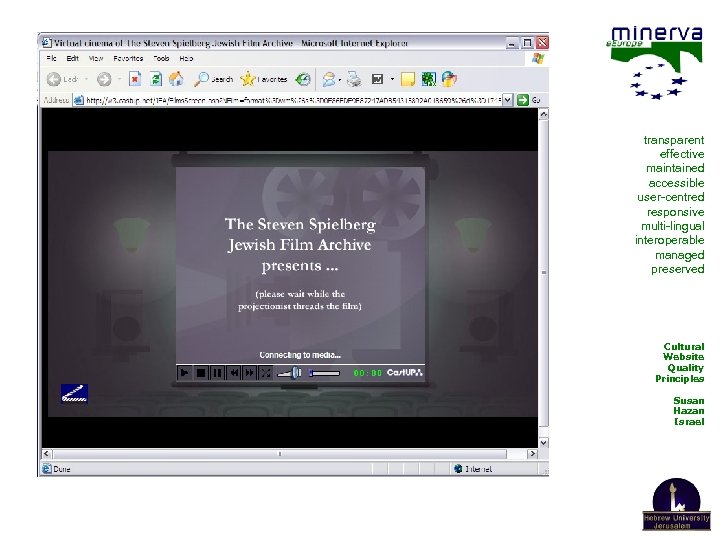Click the 'Cultural Website Quality Principles' title text
Image resolution: width=720 pixels, height=540 pixels.
(x=680, y=362)
